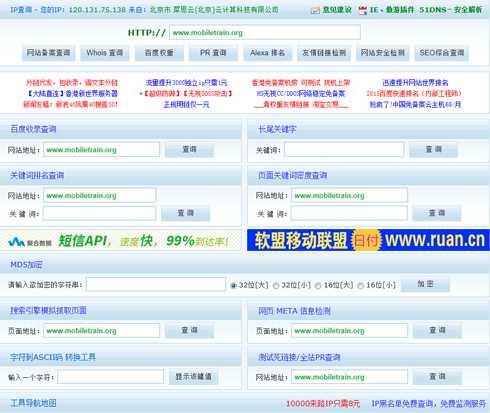This screenshot has height=413, width=490.
Task: Open the 百度权重 tab
Action: [x=159, y=53]
